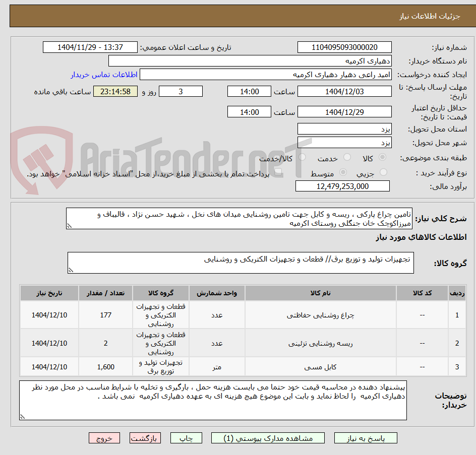Open مشاهده مدارک پیوستی (1) attachments
The width and height of the screenshot is (476, 455).
click(x=268, y=438)
